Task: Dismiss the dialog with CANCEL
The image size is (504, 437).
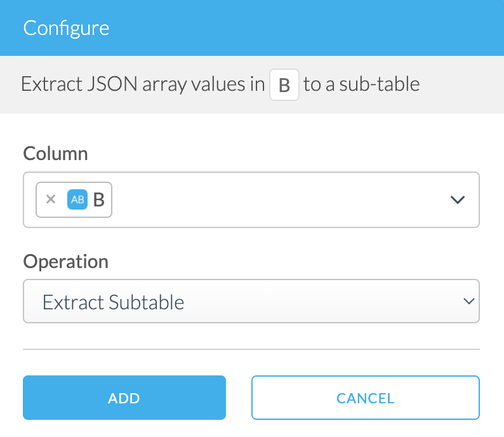Action: (365, 398)
